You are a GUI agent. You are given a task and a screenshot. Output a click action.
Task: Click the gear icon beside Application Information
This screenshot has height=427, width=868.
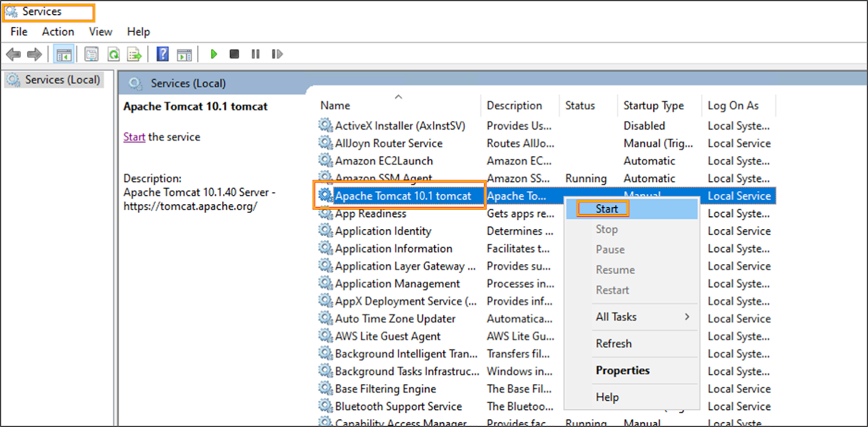point(325,248)
